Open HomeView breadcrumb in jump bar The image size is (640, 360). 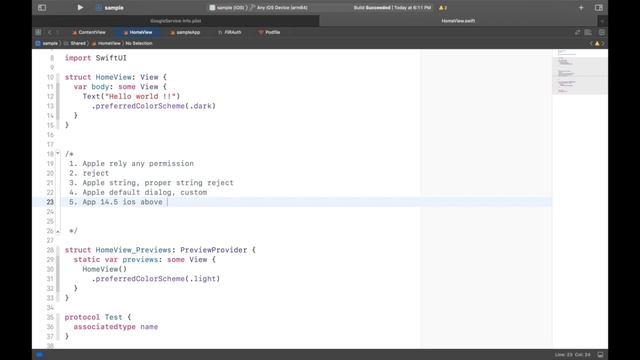click(106, 43)
